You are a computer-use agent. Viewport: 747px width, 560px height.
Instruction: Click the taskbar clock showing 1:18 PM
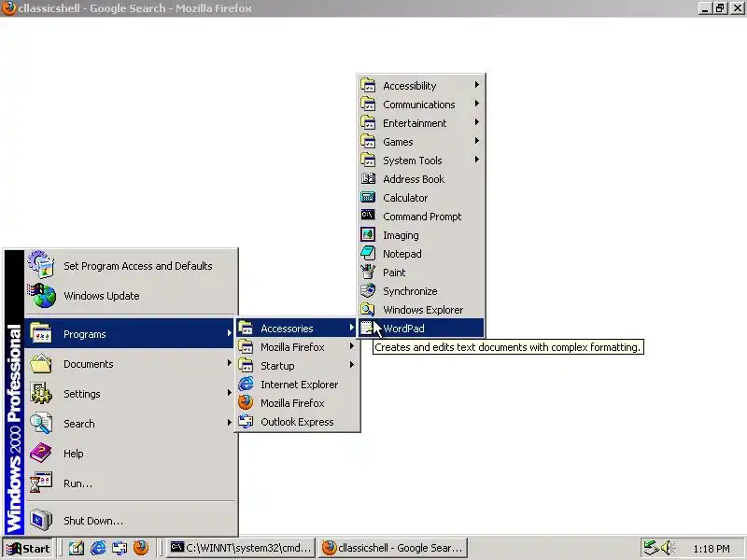[712, 549]
